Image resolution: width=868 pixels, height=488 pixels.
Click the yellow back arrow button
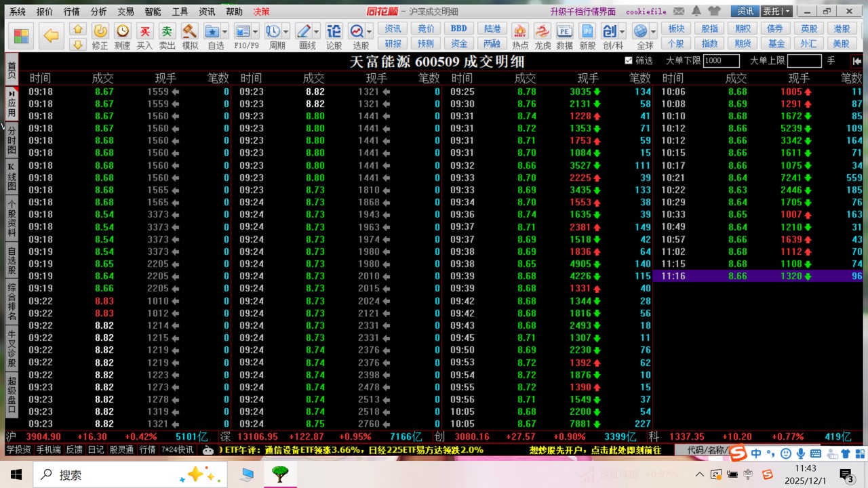(51, 36)
